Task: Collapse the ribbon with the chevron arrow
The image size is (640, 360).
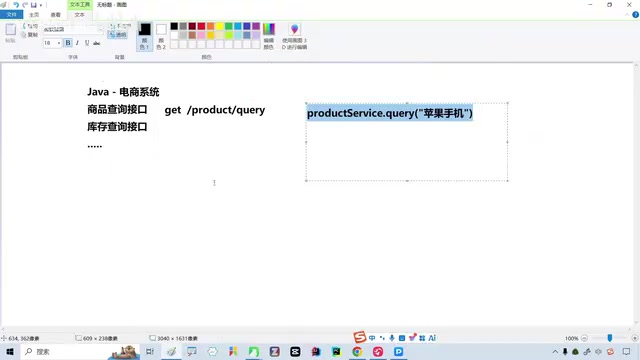Action: click(x=627, y=15)
